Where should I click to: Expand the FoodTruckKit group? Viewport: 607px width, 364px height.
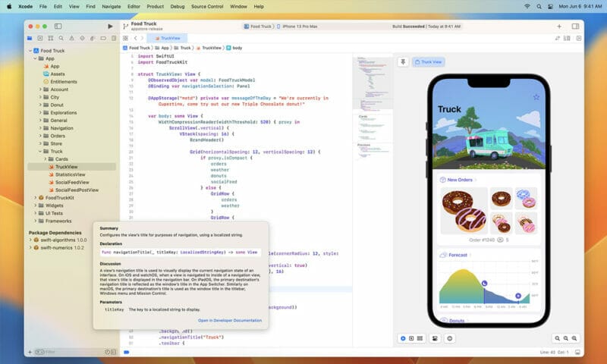tap(36, 197)
